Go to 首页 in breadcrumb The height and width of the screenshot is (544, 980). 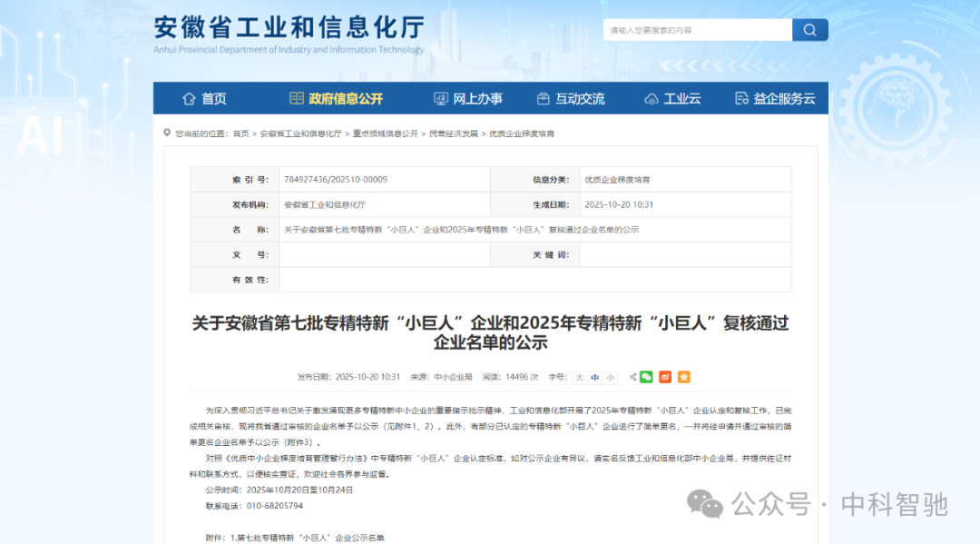click(x=240, y=134)
